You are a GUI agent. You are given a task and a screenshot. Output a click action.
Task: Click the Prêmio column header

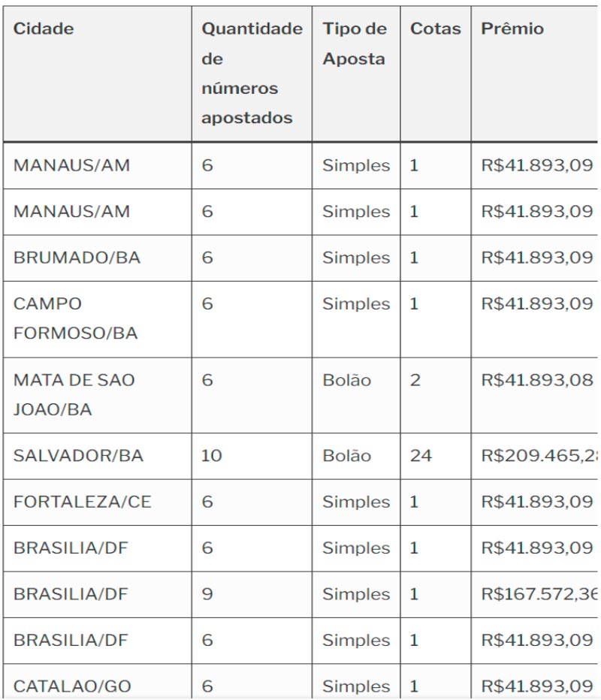pyautogui.click(x=512, y=29)
